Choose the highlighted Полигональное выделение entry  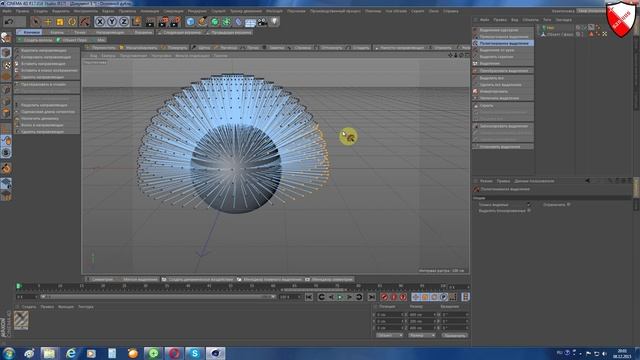coord(503,43)
